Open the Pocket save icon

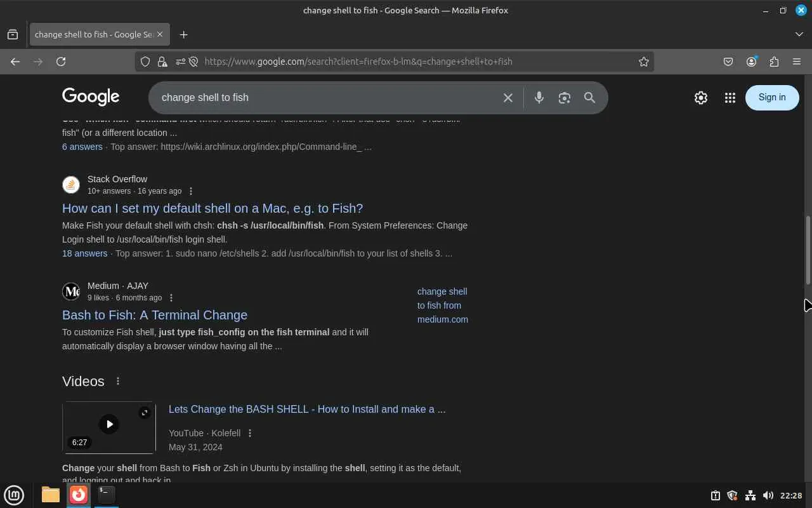coord(728,62)
